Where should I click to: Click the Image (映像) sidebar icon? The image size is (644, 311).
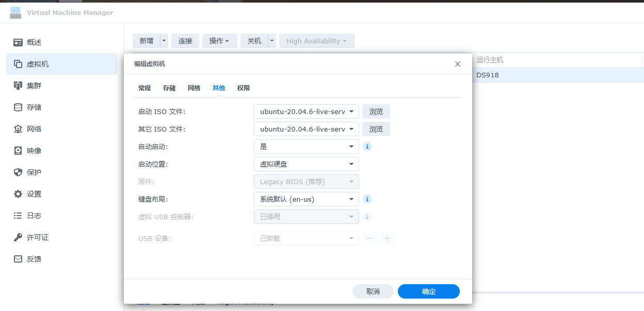(18, 151)
